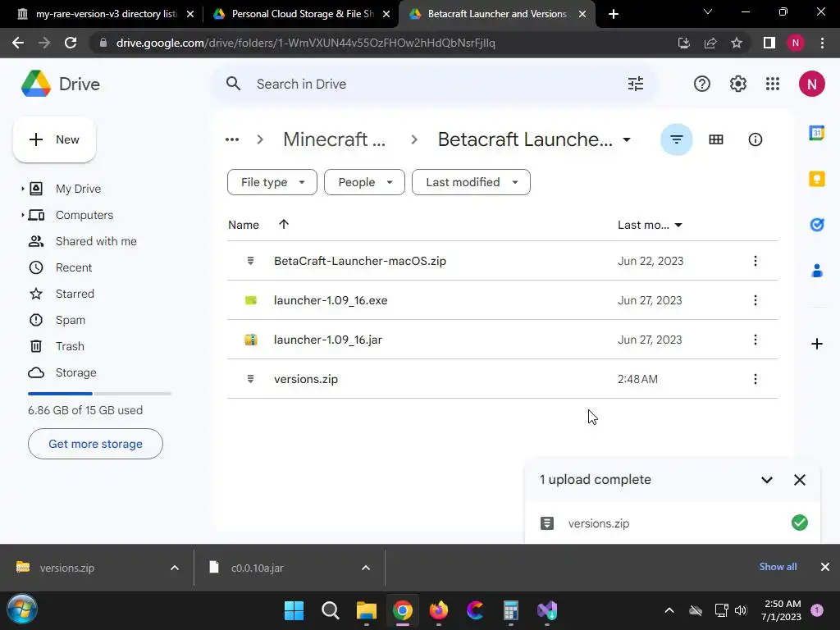Open Drive settings gear
Image resolution: width=840 pixels, height=630 pixels.
point(737,84)
